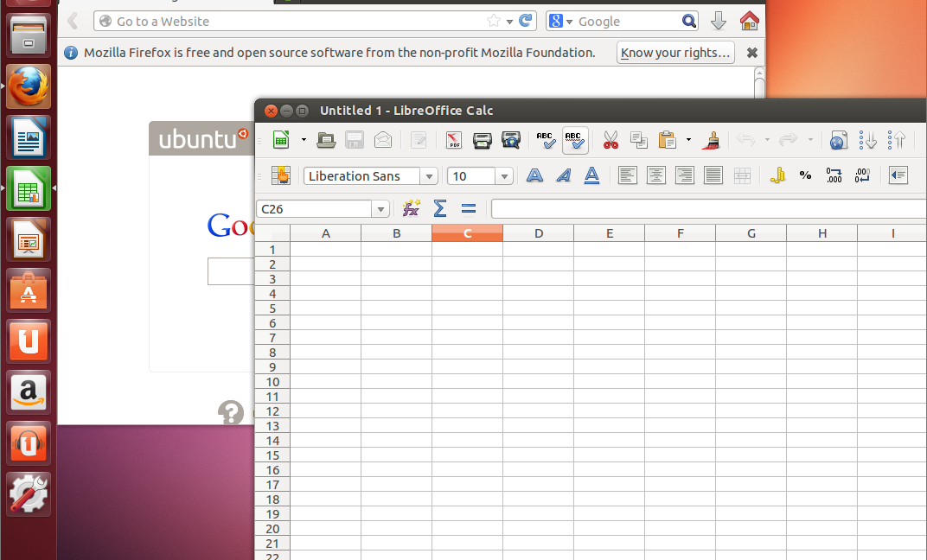This screenshot has height=560, width=927.
Task: Run the spelling checker
Action: pyautogui.click(x=546, y=140)
